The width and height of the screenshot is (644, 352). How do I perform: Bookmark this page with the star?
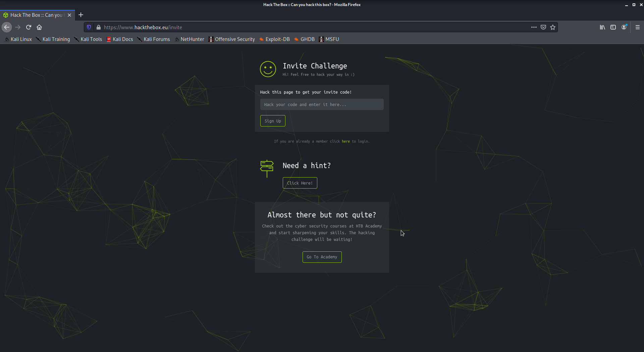(553, 27)
